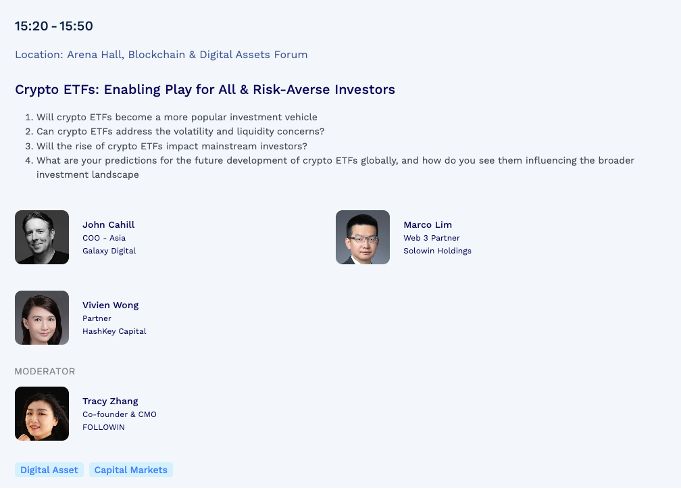Click the Marco Lim name link
The height and width of the screenshot is (489, 681).
pos(427,225)
